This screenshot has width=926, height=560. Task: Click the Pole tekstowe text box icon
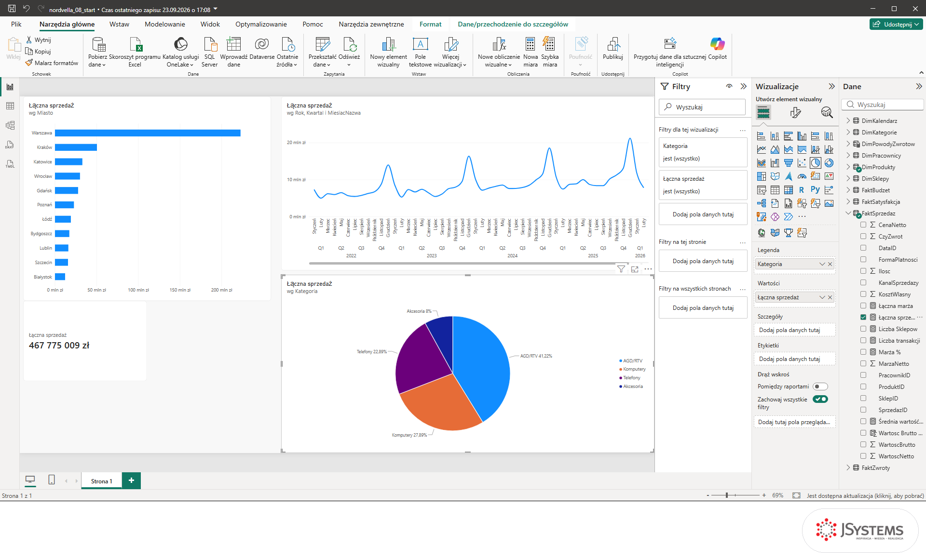420,45
